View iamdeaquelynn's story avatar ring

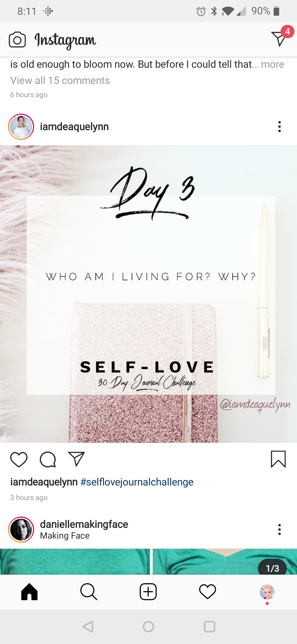coord(21,127)
